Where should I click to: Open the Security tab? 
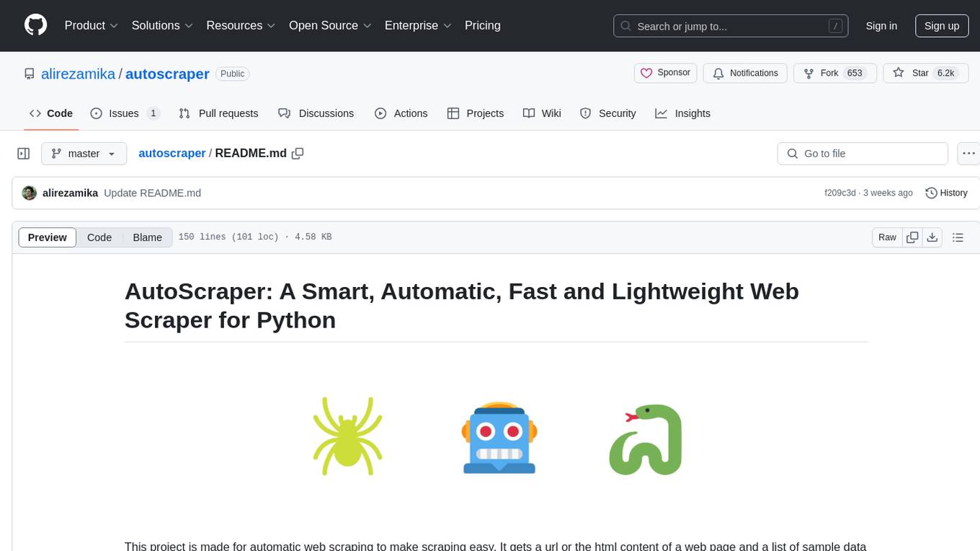[608, 113]
